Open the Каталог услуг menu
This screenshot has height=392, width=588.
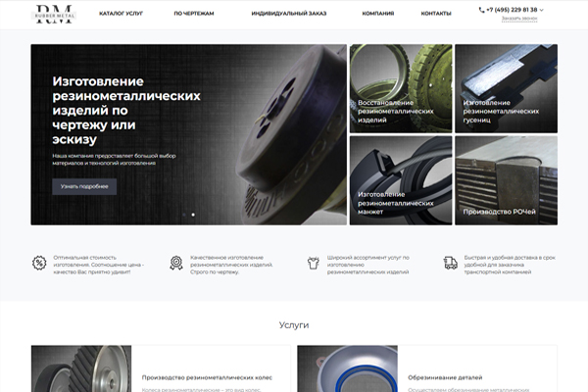coord(121,14)
